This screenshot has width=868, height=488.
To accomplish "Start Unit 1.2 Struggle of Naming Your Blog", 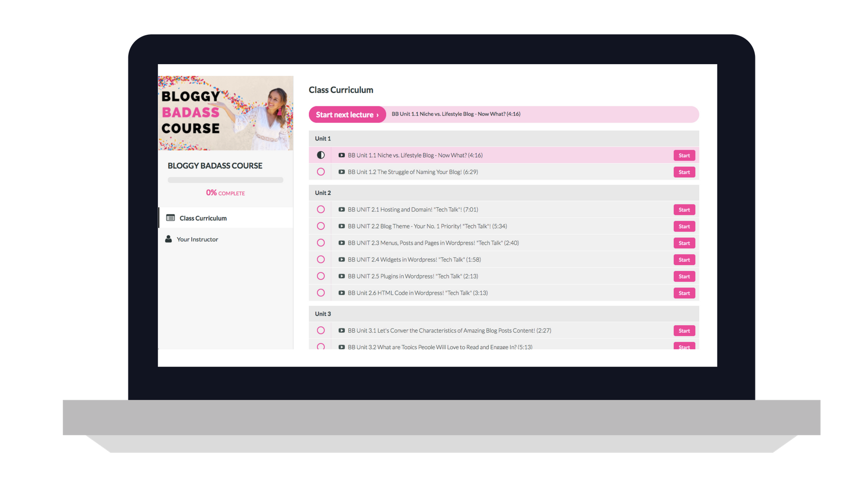I will (684, 172).
